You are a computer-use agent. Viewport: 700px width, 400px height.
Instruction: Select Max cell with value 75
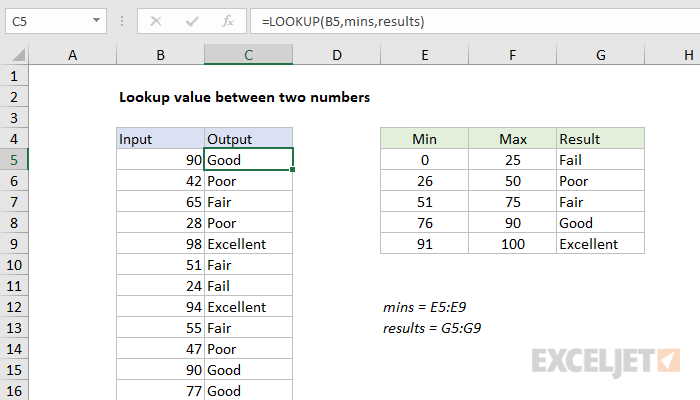tap(512, 202)
